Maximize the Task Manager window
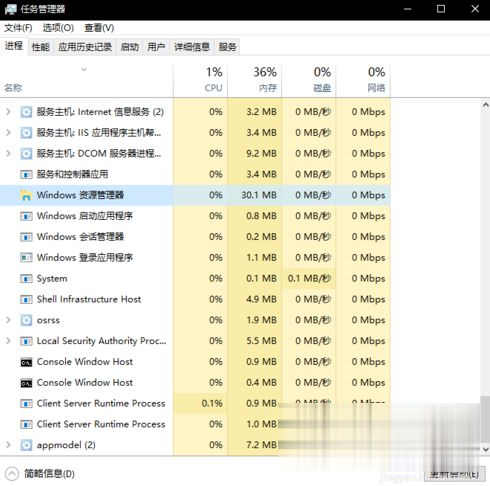 click(x=441, y=9)
